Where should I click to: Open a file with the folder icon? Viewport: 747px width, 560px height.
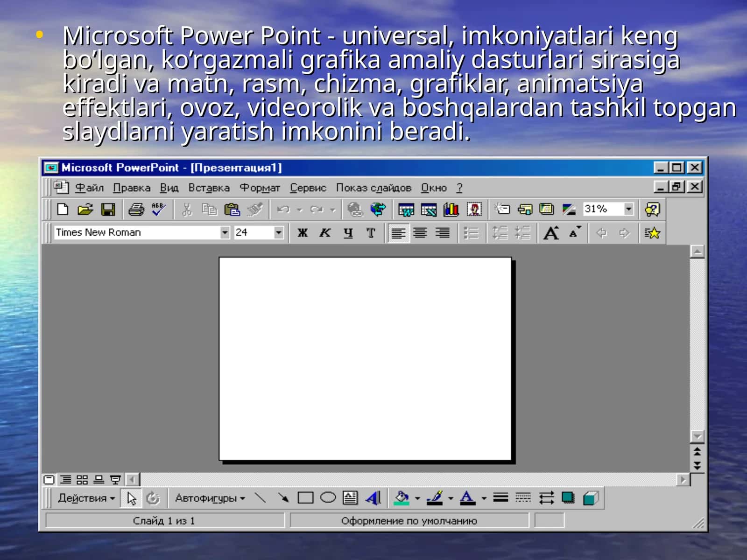point(85,210)
